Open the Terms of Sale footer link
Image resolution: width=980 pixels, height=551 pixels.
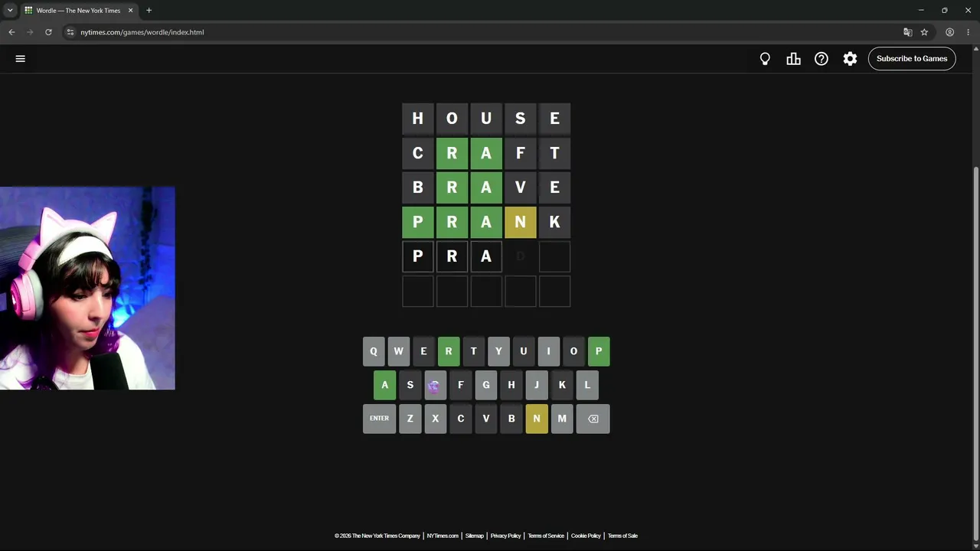(x=622, y=536)
